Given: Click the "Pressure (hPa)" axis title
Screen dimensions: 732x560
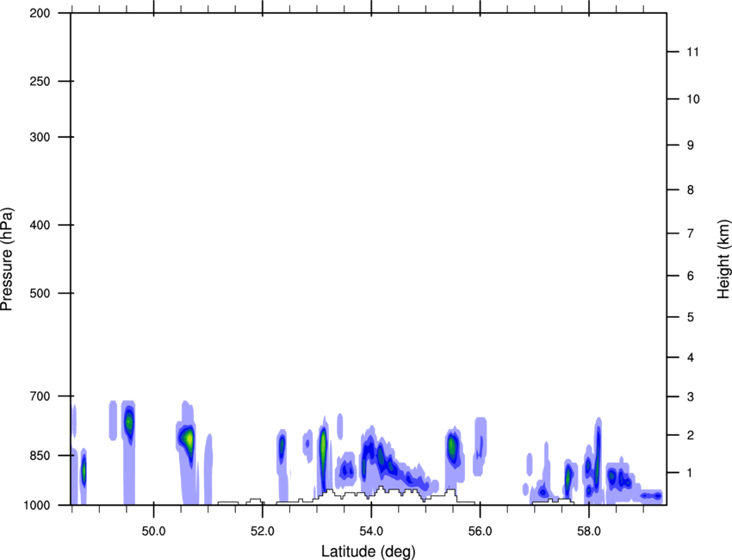Looking at the screenshot, I should pyautogui.click(x=7, y=259).
